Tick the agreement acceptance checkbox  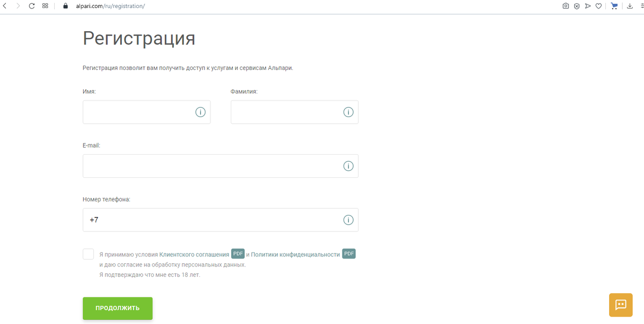point(89,254)
